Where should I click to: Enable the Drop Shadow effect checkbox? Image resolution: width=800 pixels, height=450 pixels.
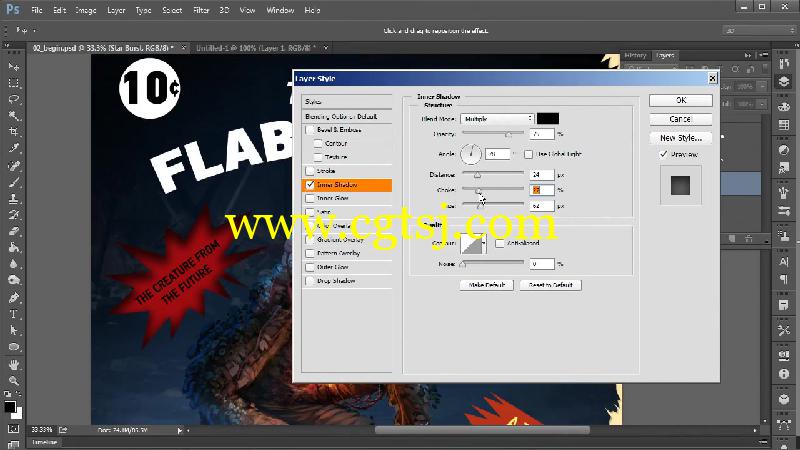pos(310,281)
